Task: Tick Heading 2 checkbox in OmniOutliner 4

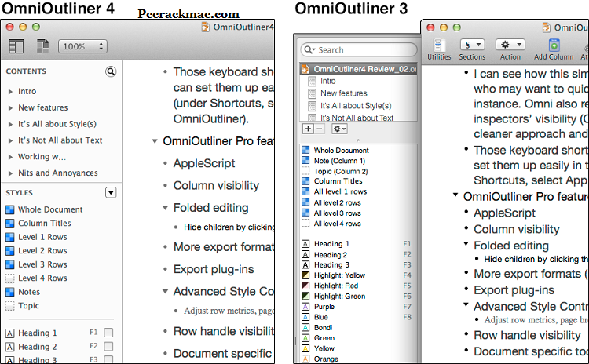Action: [108, 346]
